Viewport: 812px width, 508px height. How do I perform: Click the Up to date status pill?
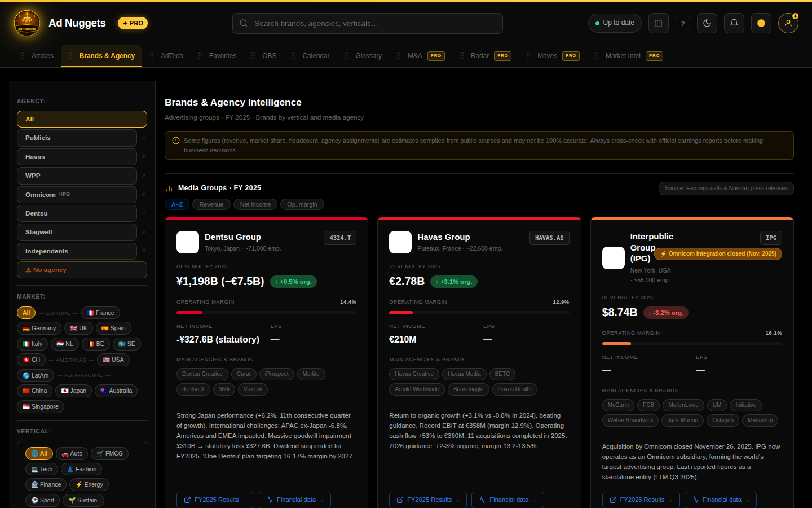[615, 23]
